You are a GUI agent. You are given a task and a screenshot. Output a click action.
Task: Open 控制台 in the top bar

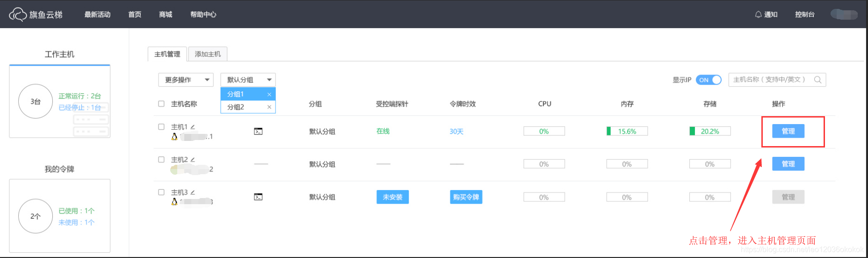[x=804, y=15]
